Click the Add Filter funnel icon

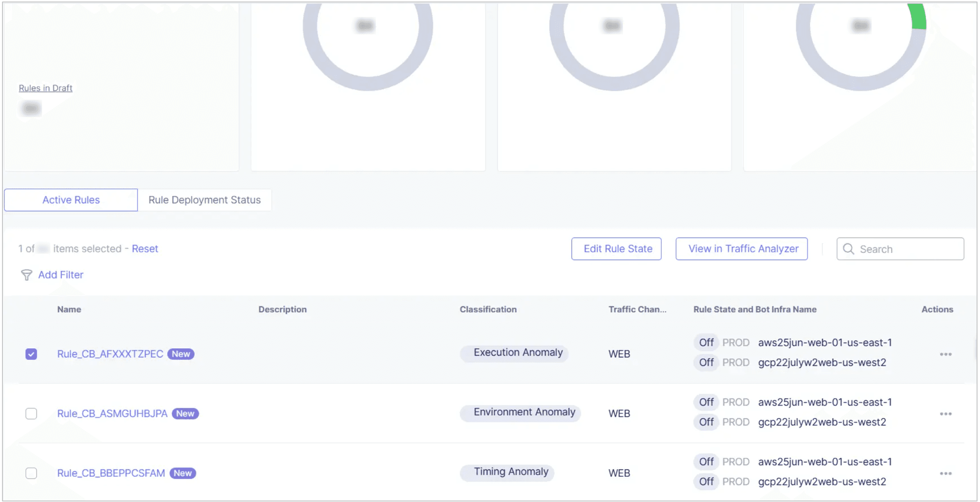(27, 275)
